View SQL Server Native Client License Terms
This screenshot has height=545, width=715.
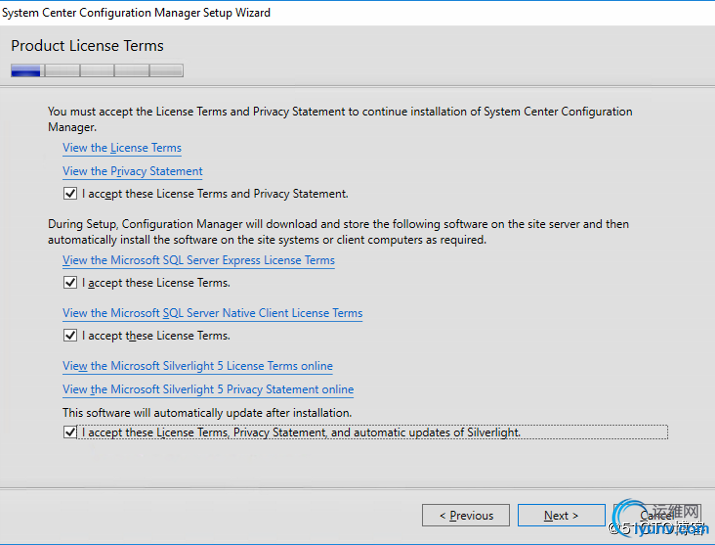click(212, 313)
